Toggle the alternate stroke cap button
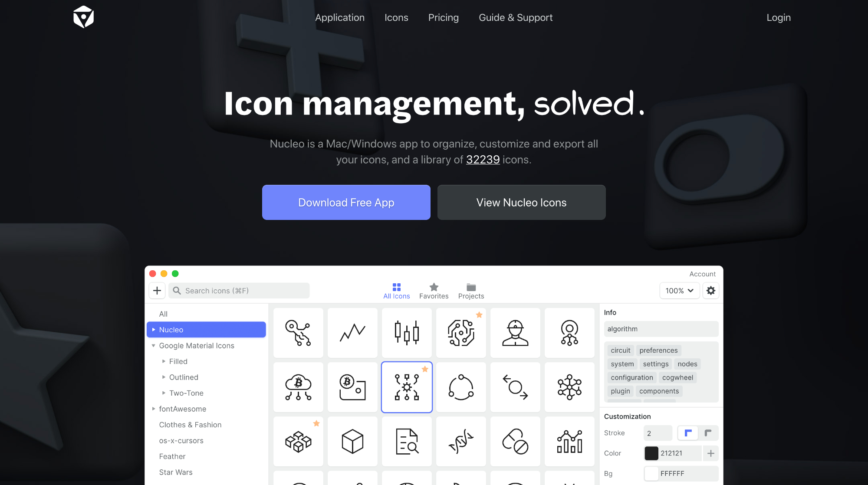The height and width of the screenshot is (485, 868). coord(708,433)
